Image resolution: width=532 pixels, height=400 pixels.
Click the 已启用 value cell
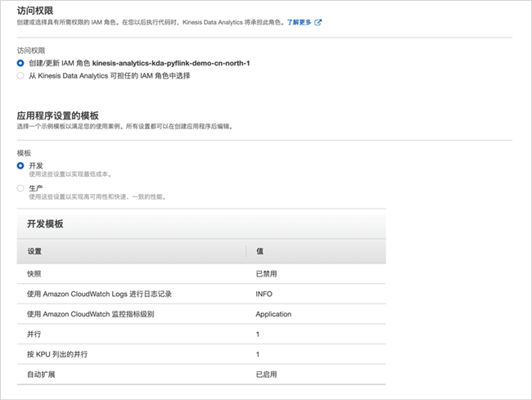266,375
